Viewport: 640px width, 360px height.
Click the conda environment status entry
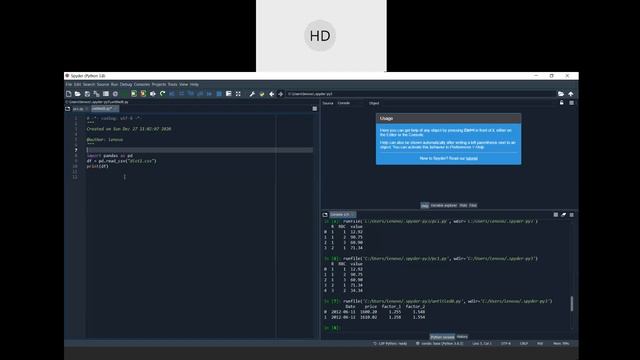click(440, 344)
